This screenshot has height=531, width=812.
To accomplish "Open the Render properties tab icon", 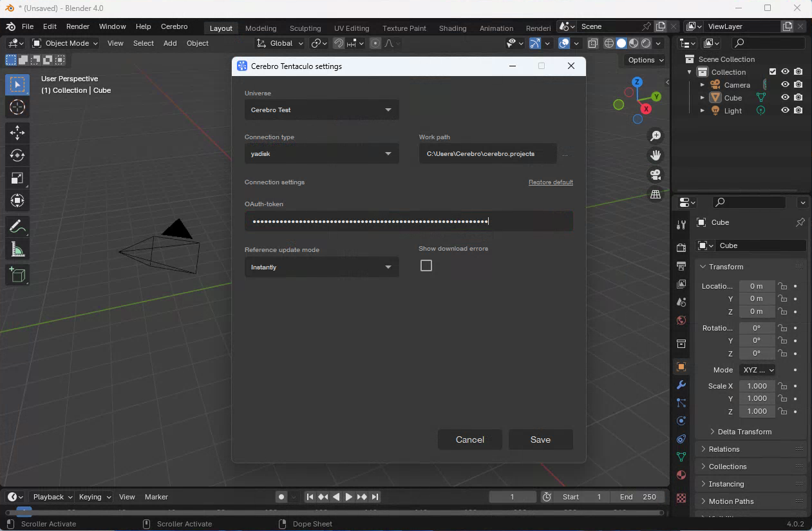I will pyautogui.click(x=681, y=248).
